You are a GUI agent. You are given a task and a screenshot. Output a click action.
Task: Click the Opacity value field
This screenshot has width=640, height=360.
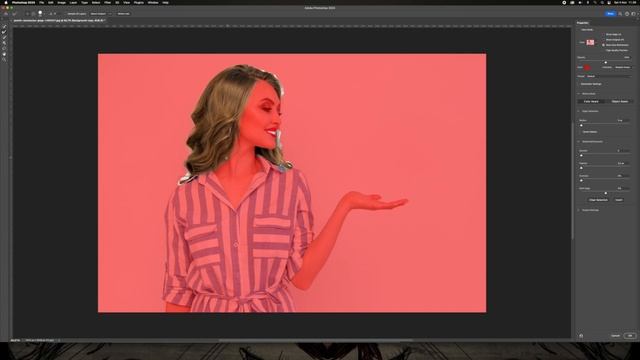point(626,58)
